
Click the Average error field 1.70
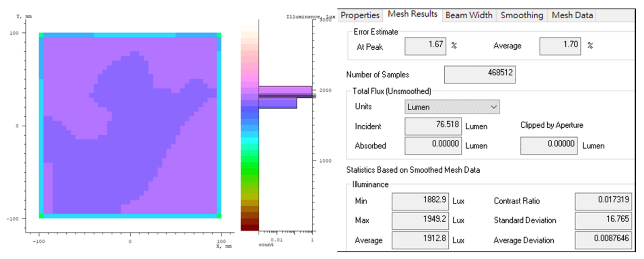pos(560,46)
